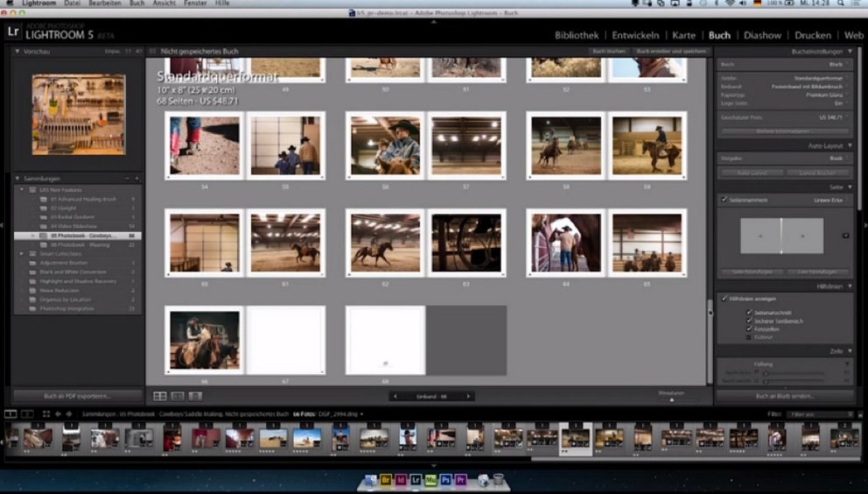Image resolution: width=868 pixels, height=494 pixels.
Task: Open the Karte module
Action: 683,35
